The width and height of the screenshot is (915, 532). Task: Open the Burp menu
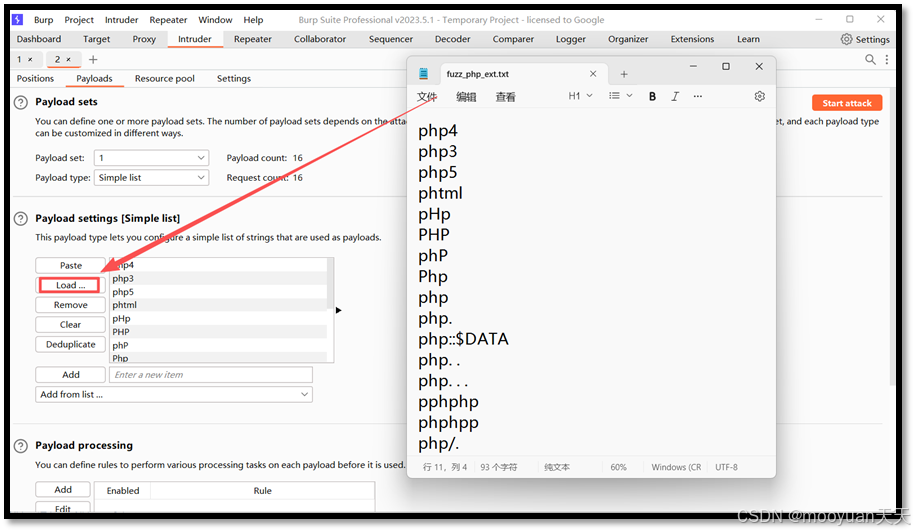pos(43,20)
